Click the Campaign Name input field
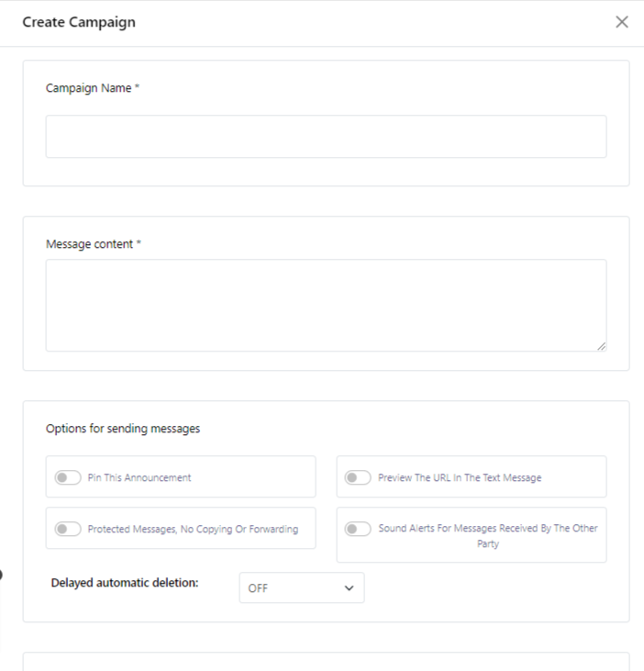This screenshot has height=671, width=644. tap(326, 136)
